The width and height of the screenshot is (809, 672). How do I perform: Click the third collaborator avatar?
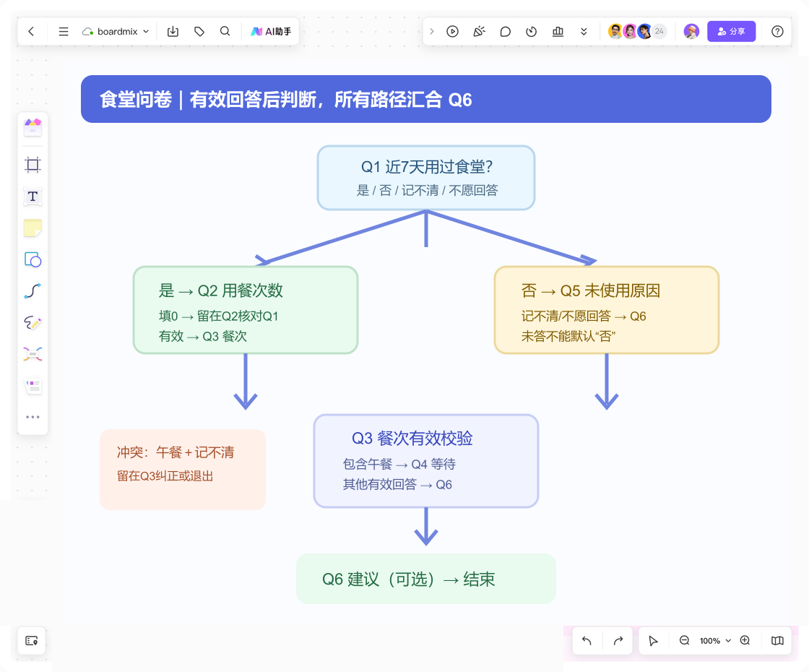pyautogui.click(x=644, y=32)
